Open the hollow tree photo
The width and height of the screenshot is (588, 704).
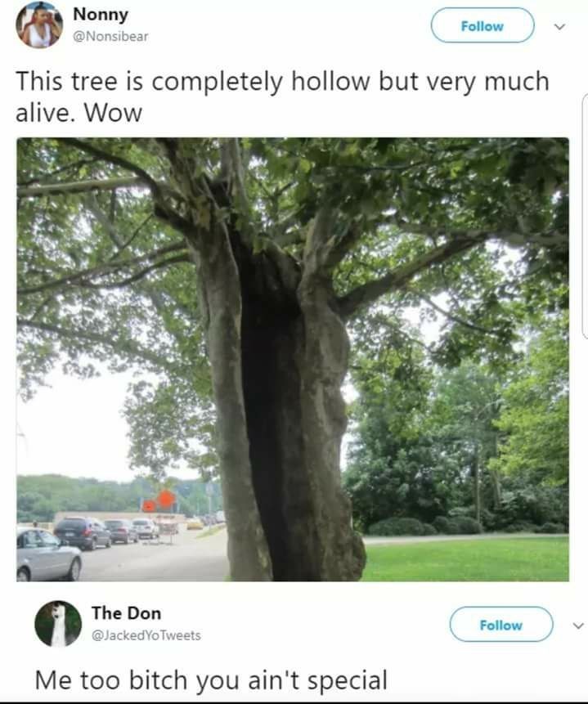point(293,359)
